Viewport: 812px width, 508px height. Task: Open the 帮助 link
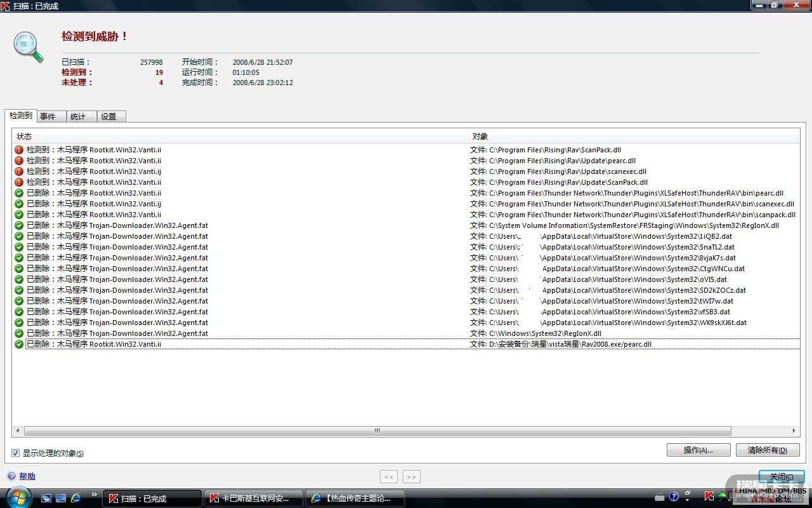pyautogui.click(x=27, y=476)
